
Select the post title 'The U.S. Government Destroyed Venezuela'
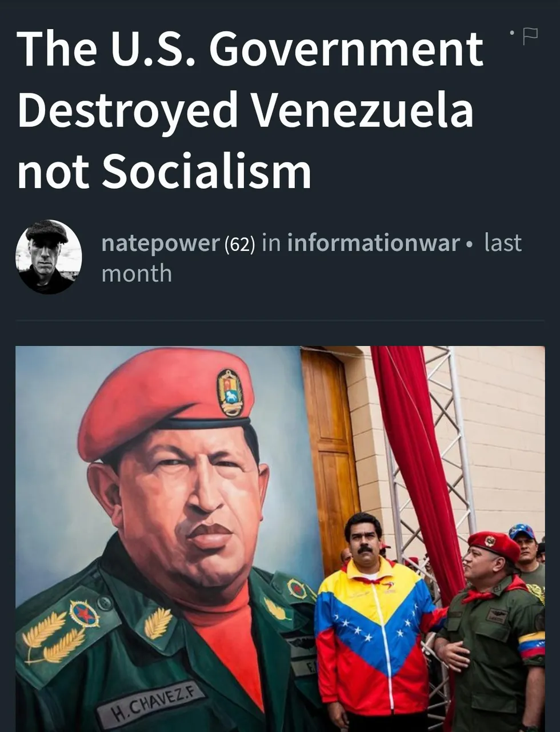pyautogui.click(x=250, y=79)
